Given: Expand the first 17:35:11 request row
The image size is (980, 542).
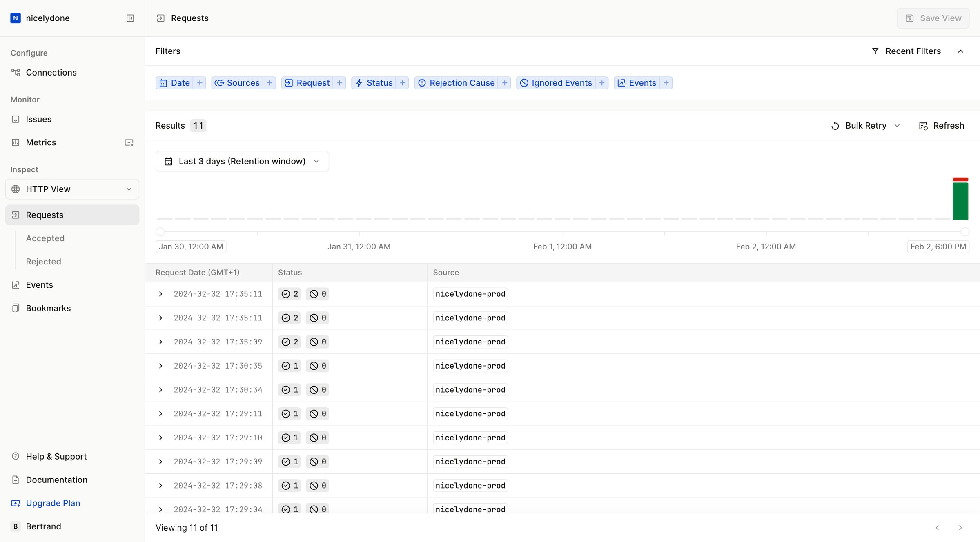Looking at the screenshot, I should (160, 294).
